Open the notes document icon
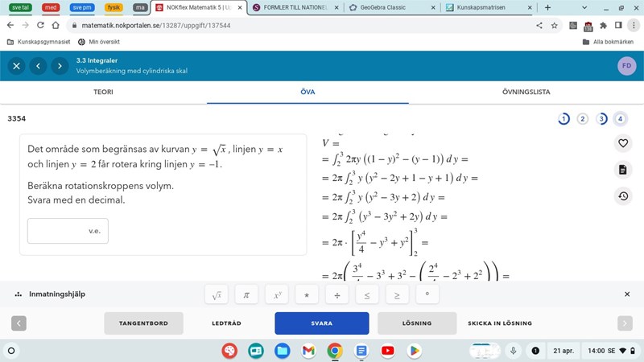The width and height of the screenshot is (644, 362). click(x=623, y=170)
